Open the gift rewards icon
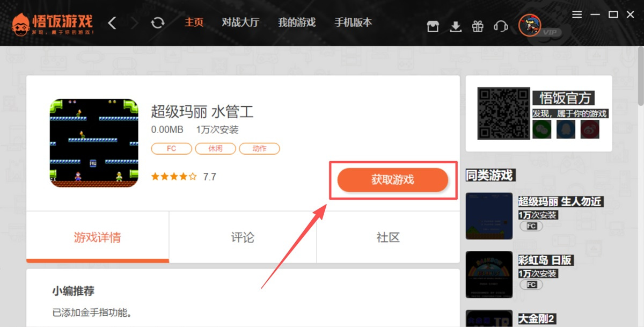The image size is (644, 327). pos(478,26)
